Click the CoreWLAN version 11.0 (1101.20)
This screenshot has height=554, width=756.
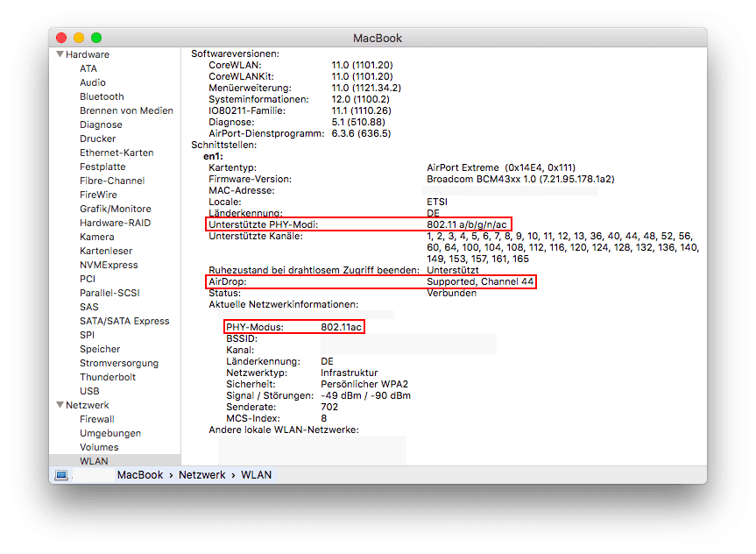(x=362, y=65)
